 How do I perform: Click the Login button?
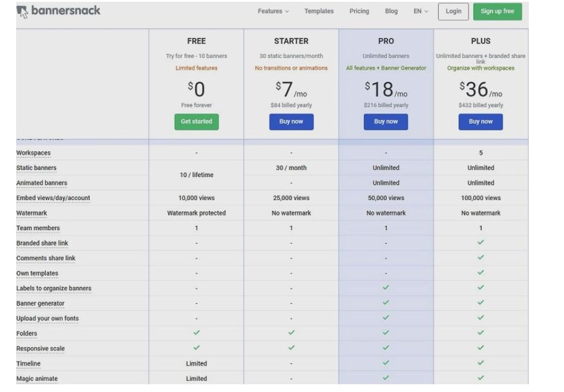(x=453, y=11)
